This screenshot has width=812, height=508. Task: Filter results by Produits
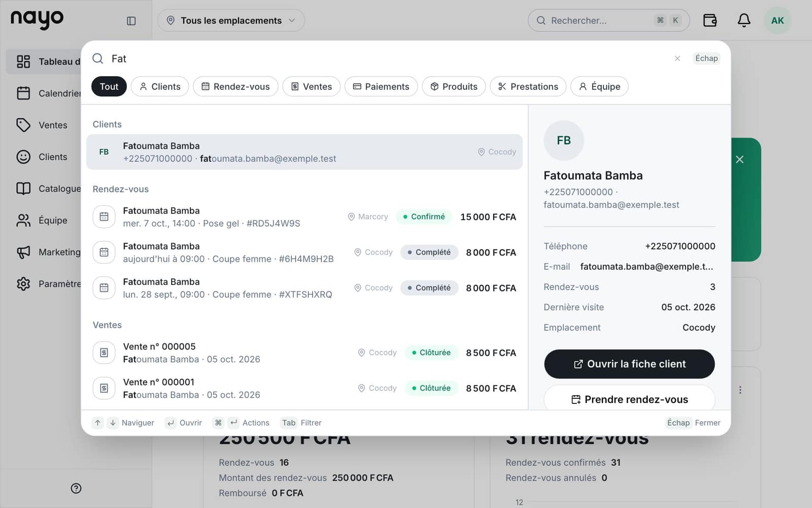[x=454, y=86]
